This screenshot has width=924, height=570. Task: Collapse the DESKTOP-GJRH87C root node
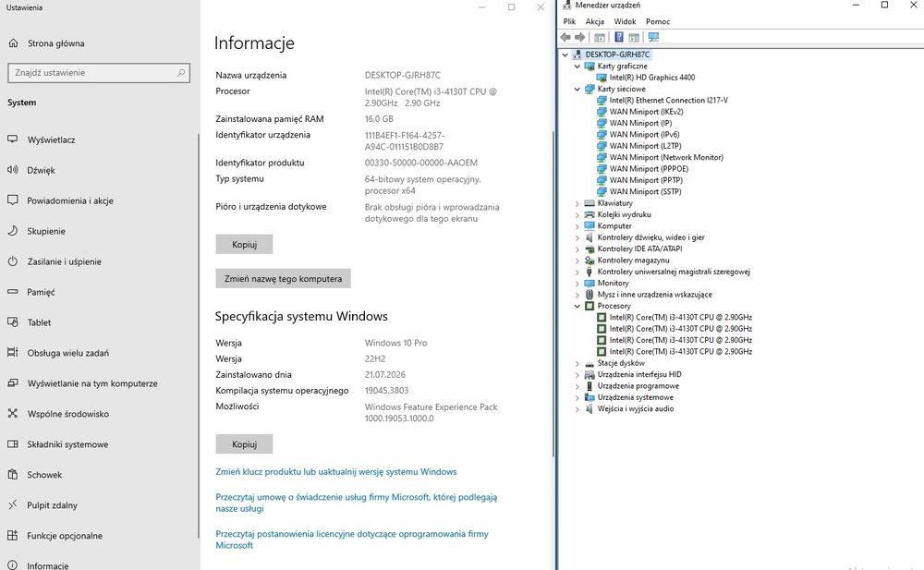[565, 55]
